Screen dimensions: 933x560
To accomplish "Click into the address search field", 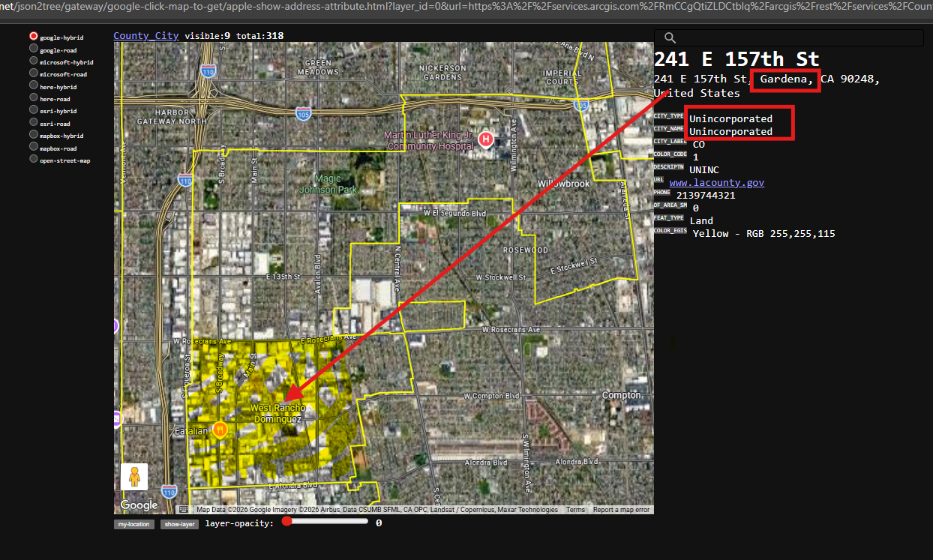I will tap(795, 38).
